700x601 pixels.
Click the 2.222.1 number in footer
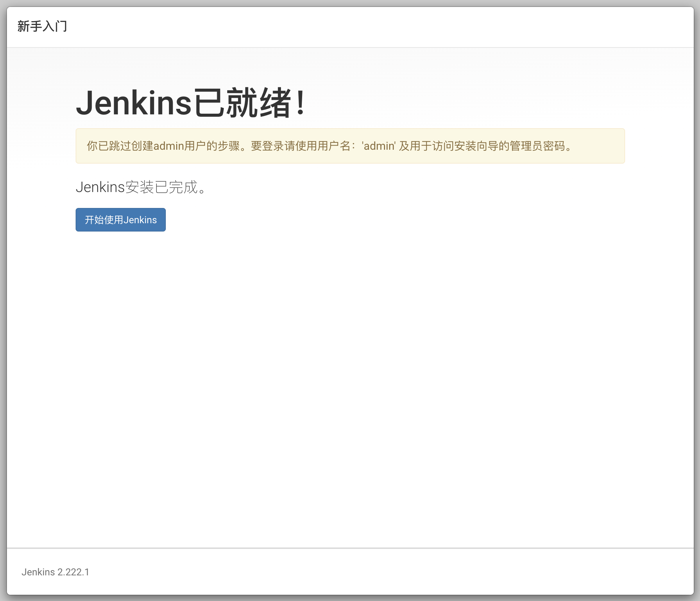73,572
